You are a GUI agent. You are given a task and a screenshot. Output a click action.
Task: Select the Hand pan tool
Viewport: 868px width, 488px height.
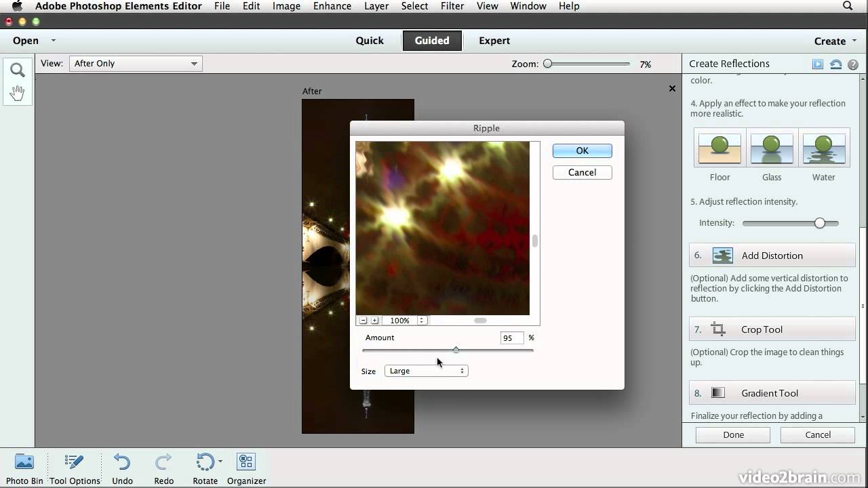18,93
